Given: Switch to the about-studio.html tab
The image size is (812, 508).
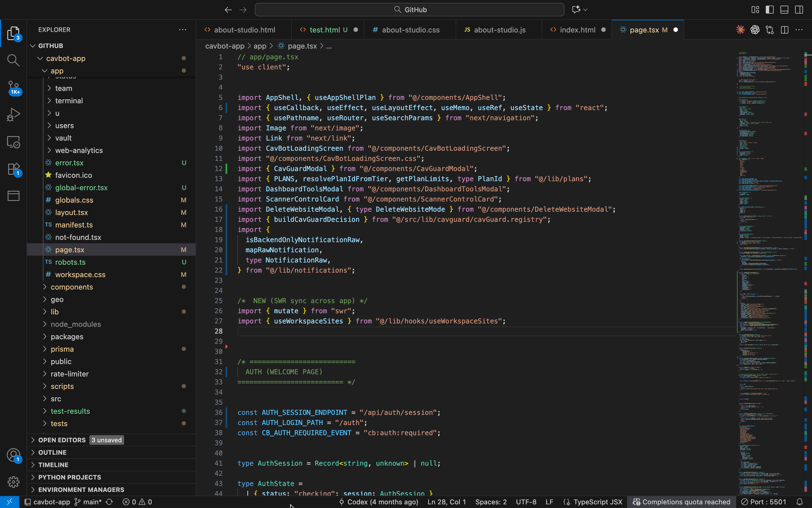Looking at the screenshot, I should click(244, 30).
